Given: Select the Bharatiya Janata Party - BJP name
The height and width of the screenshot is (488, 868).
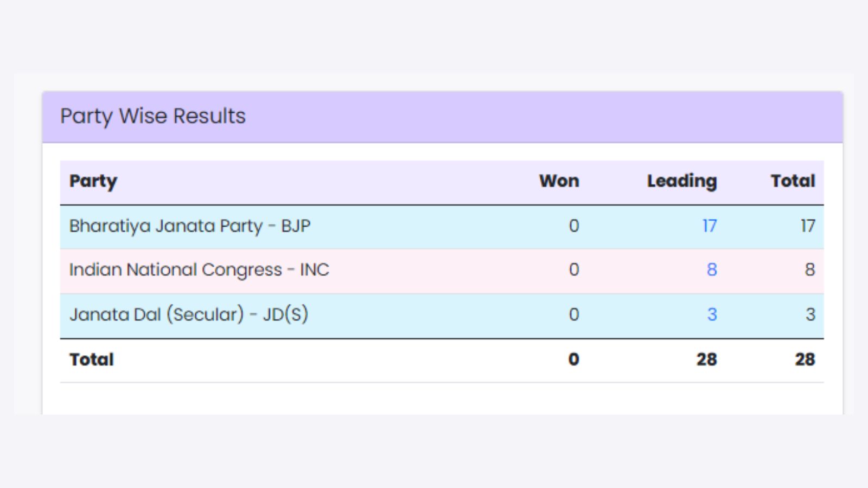Looking at the screenshot, I should 190,226.
